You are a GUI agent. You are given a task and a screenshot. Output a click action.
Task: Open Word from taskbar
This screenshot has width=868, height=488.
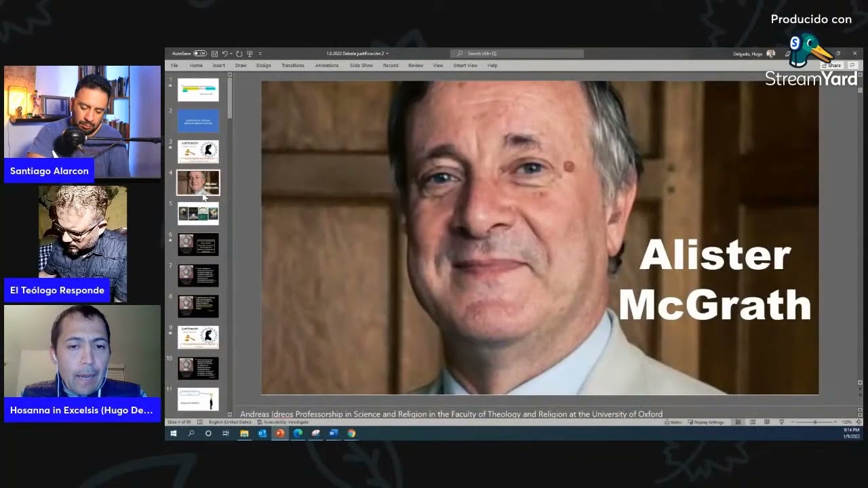click(x=333, y=433)
